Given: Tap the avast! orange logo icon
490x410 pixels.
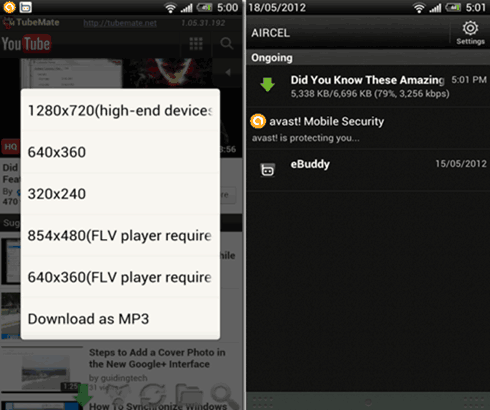Looking at the screenshot, I should click(x=258, y=121).
